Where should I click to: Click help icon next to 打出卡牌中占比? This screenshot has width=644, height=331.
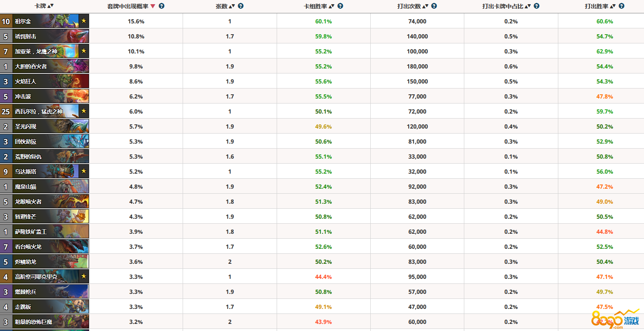pos(537,6)
